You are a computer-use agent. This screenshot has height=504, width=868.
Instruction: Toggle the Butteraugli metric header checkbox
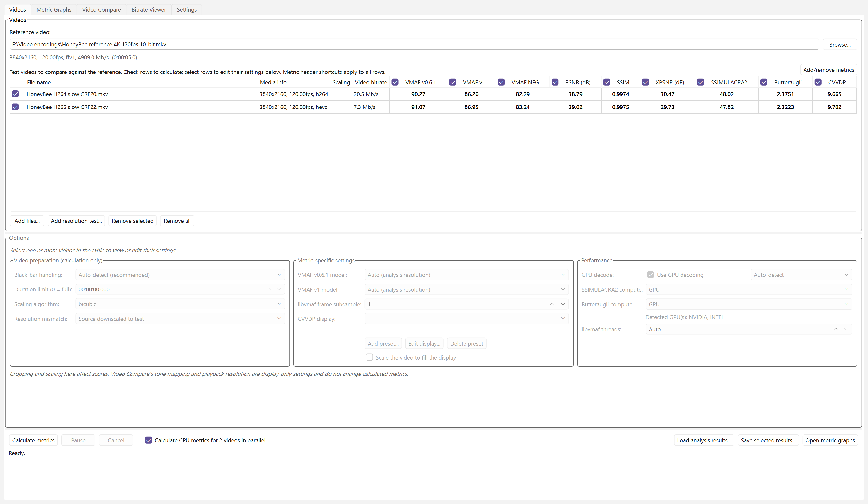pos(764,82)
